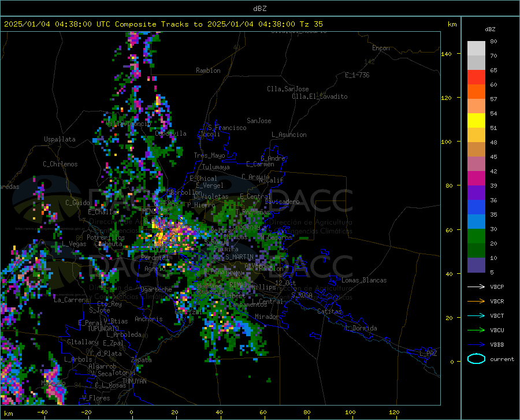The height and width of the screenshot is (420, 520).
Task: Click the S_MARTIN map label
Action: pyautogui.click(x=239, y=257)
